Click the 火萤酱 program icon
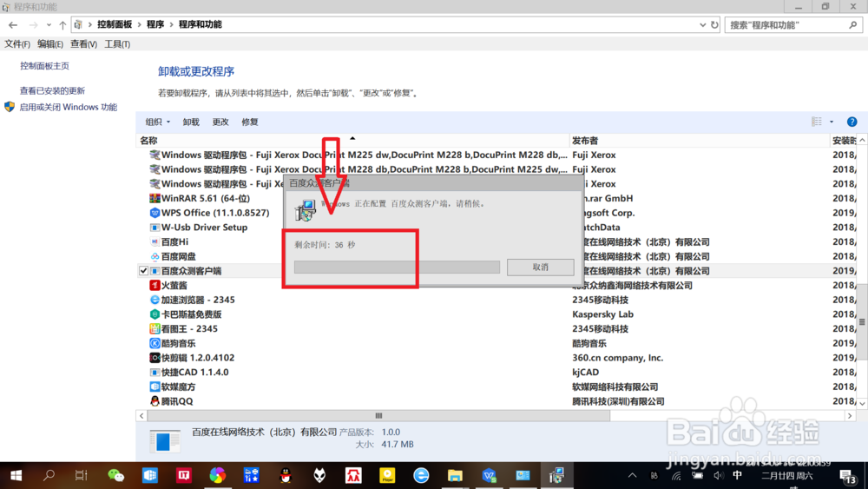 (x=155, y=285)
